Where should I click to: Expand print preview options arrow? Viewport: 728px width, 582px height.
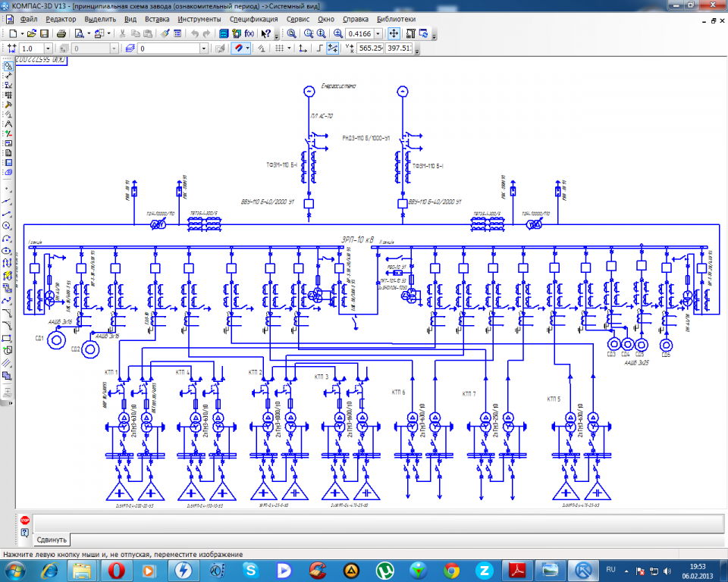tap(89, 33)
